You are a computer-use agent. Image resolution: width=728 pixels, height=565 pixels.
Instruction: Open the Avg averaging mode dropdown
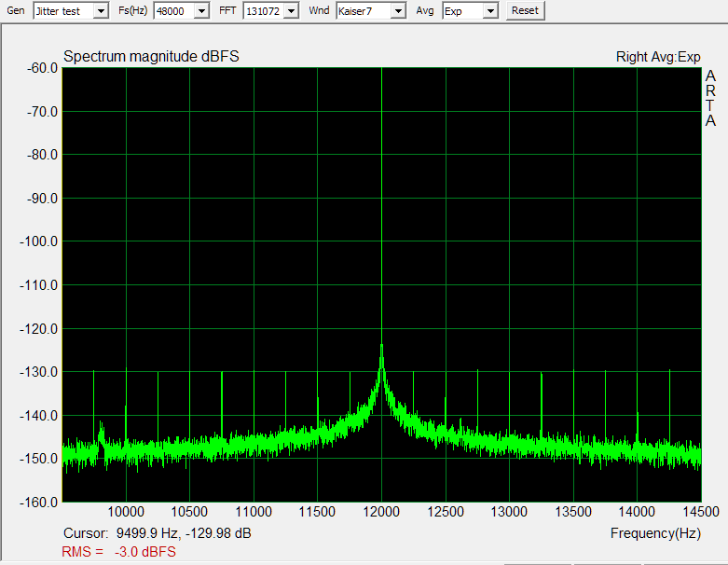[x=490, y=10]
